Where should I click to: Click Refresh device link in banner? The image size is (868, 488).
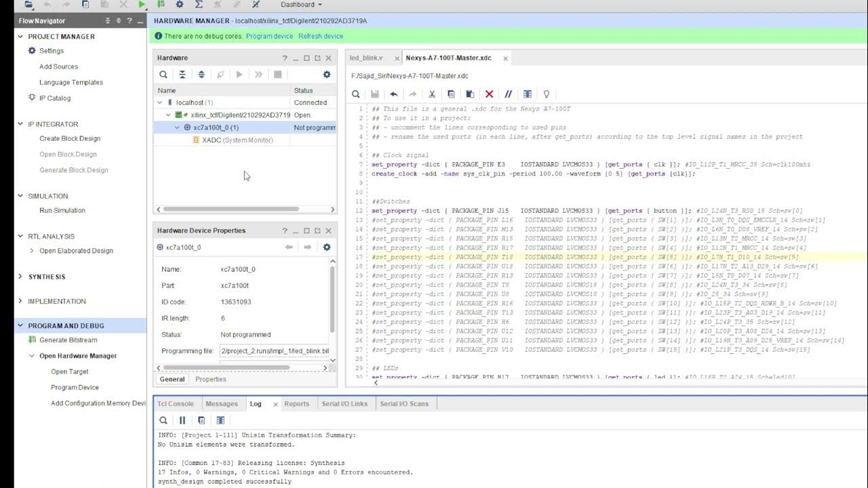[321, 36]
